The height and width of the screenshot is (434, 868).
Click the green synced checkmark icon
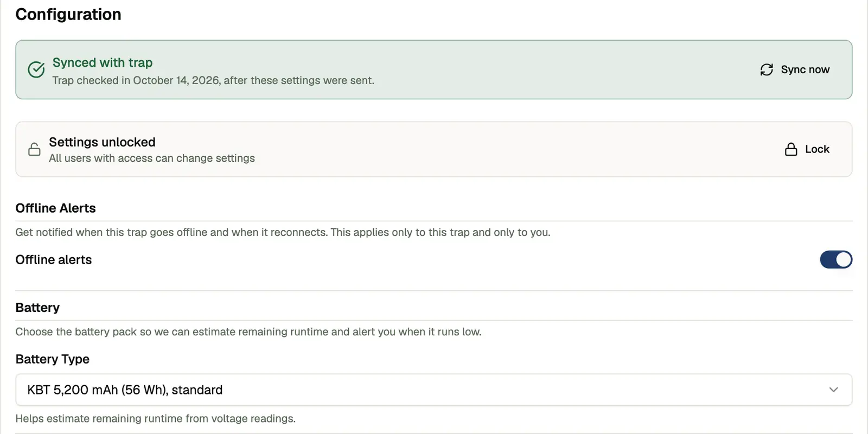tap(36, 69)
